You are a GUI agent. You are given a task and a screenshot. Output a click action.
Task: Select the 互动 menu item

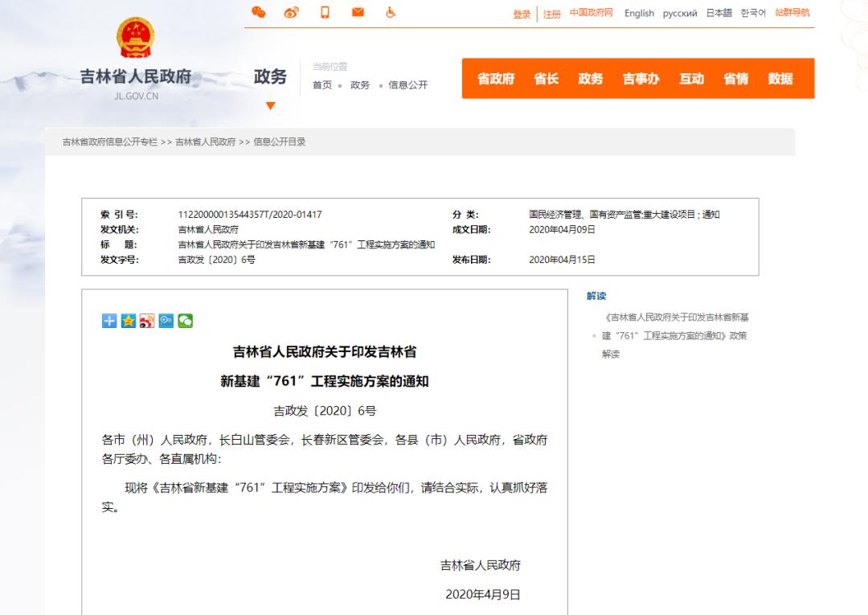[692, 79]
